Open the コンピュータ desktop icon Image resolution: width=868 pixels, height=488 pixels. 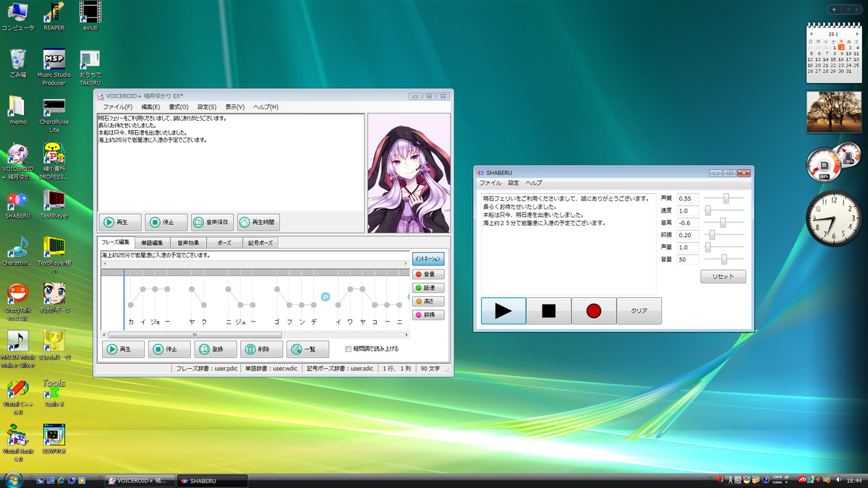18,16
